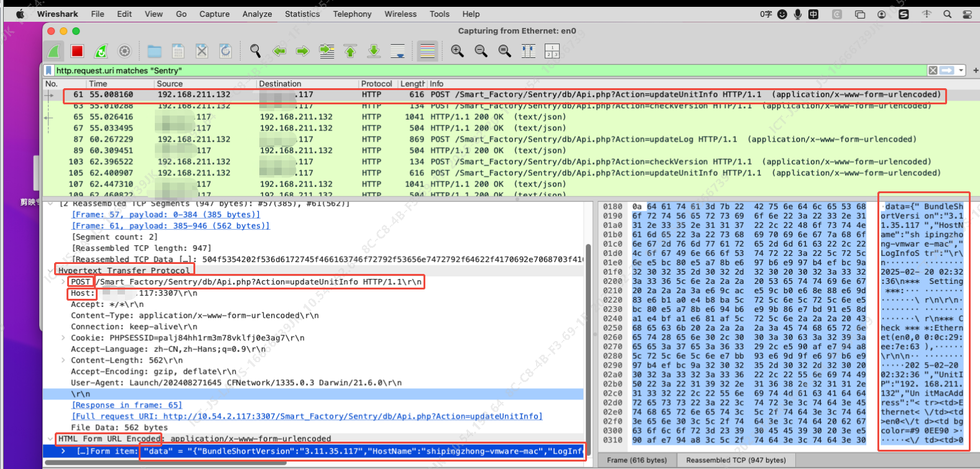Viewport: 980px width, 469px height.
Task: Click the Full request URI link
Action: [307, 416]
